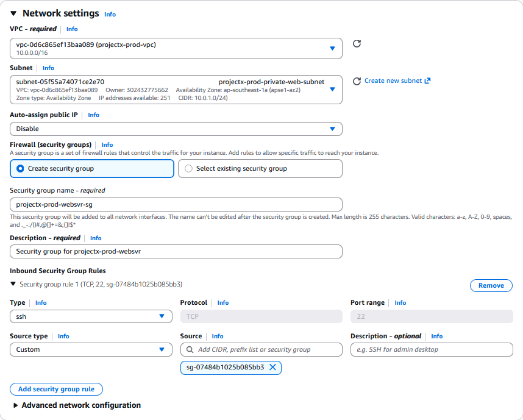The height and width of the screenshot is (420, 523).
Task: Click Add security group rule button
Action: point(56,389)
